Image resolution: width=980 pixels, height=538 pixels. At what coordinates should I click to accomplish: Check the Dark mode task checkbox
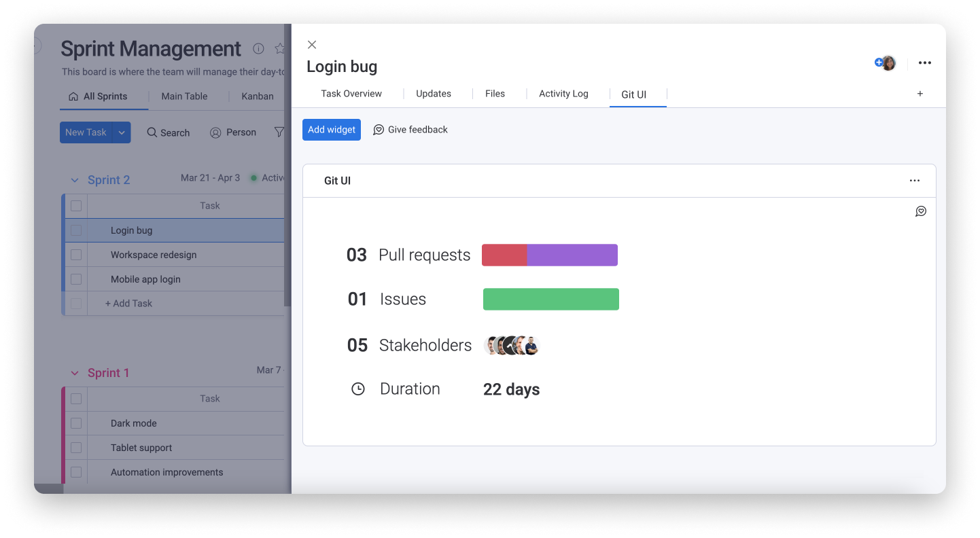(x=75, y=423)
